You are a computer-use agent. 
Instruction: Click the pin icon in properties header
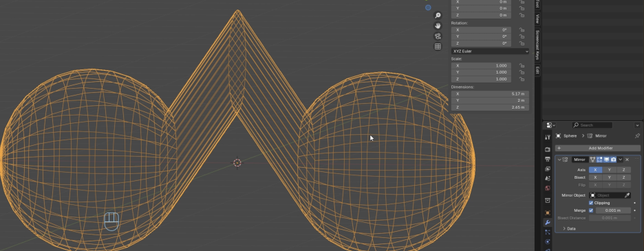[x=637, y=135]
